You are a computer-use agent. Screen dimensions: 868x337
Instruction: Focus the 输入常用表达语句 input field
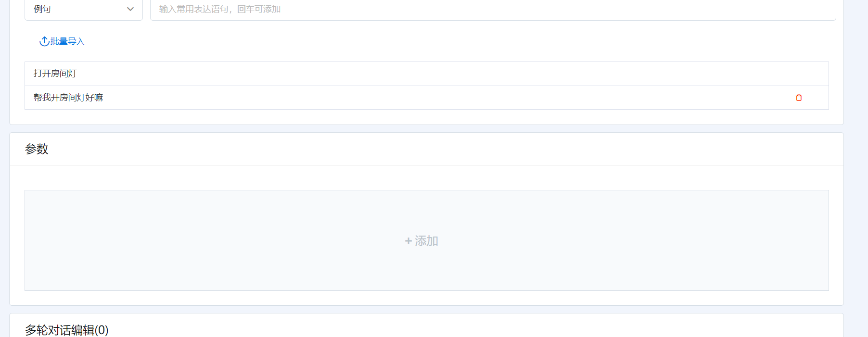pyautogui.click(x=493, y=9)
